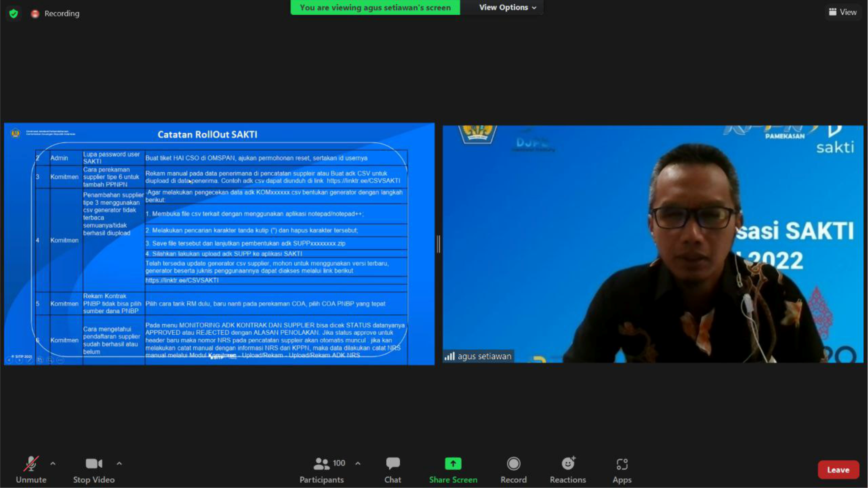Screen dimensions: 868x488
Task: Click step '3. Save file tersebut' row
Action: pyautogui.click(x=276, y=243)
